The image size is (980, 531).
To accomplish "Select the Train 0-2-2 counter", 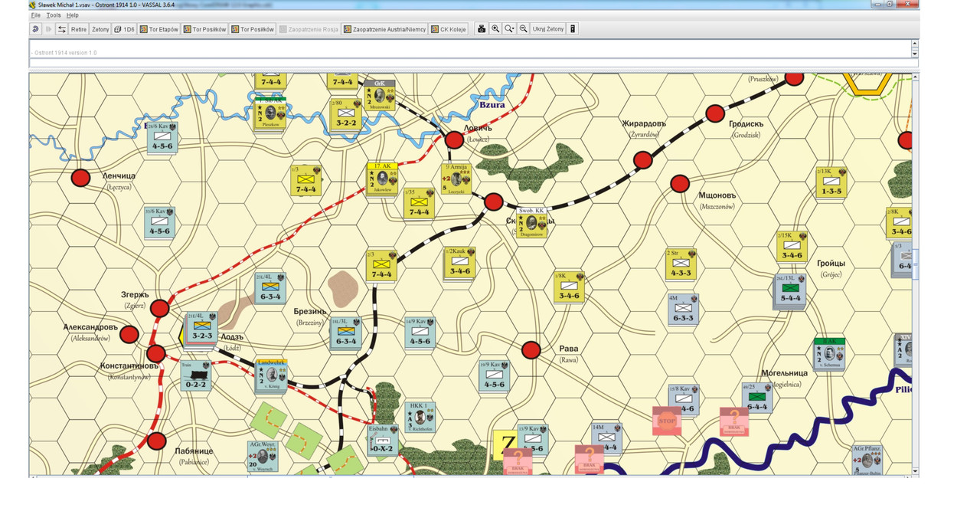I will [198, 375].
